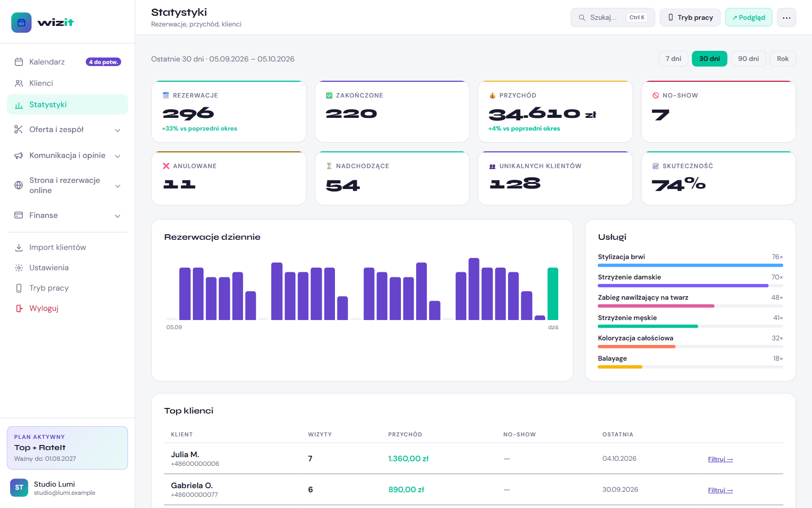Expand Komunikacja i opinie submenu chevron

point(118,156)
